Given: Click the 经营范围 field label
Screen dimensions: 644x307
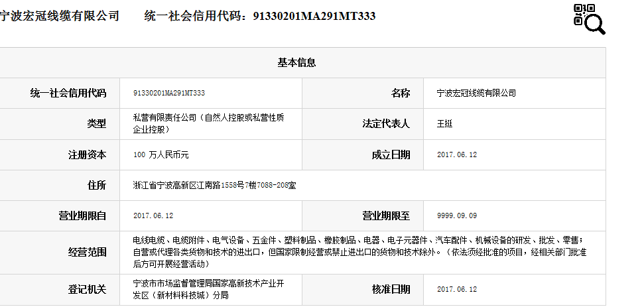Looking at the screenshot, I should (87, 253).
